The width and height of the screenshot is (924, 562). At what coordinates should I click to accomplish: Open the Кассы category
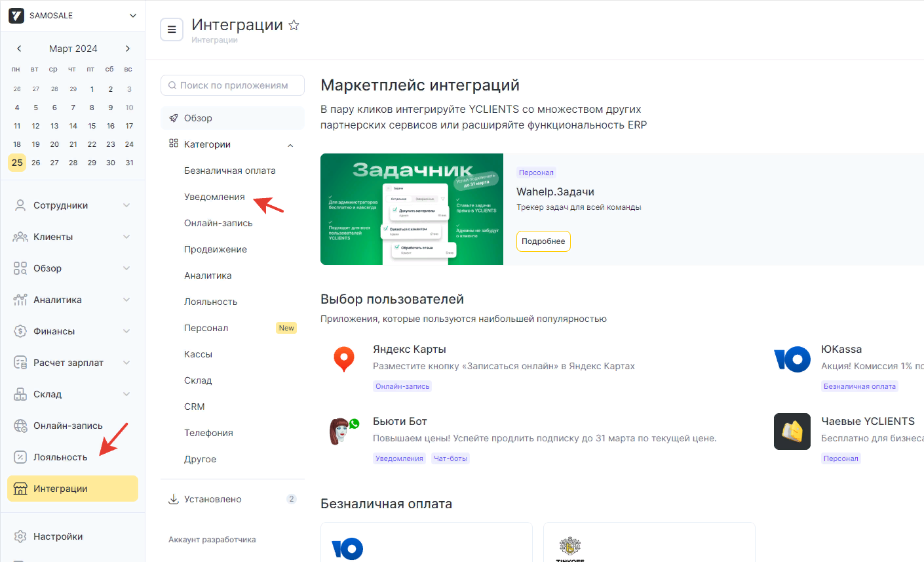click(198, 354)
